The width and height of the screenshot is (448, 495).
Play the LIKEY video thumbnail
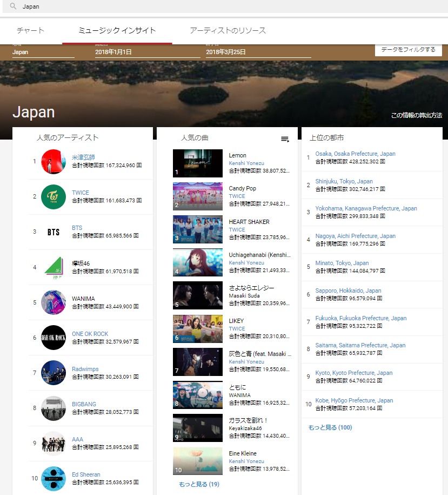198,328
